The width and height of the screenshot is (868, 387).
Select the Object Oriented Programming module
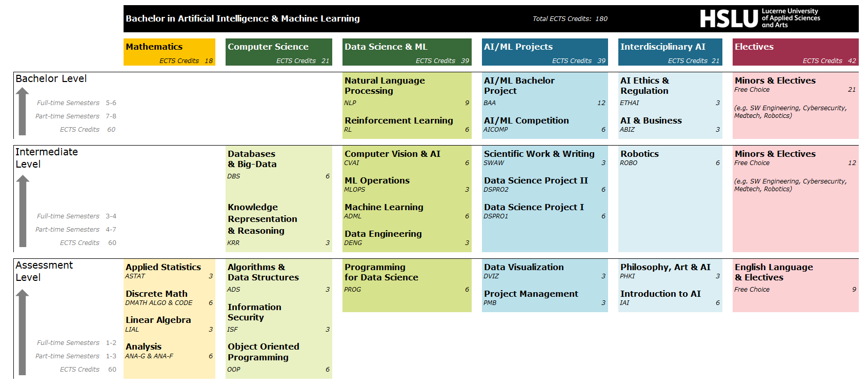click(263, 352)
